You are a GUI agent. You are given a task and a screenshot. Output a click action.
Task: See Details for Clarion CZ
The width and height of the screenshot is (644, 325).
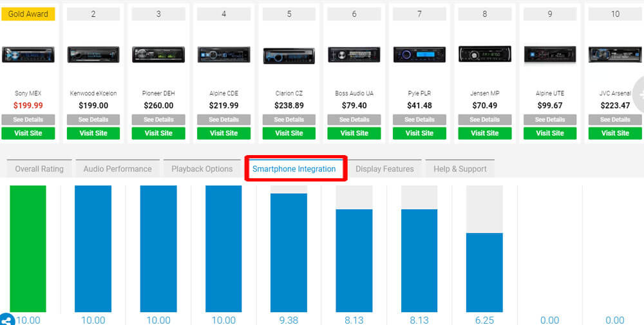click(289, 120)
